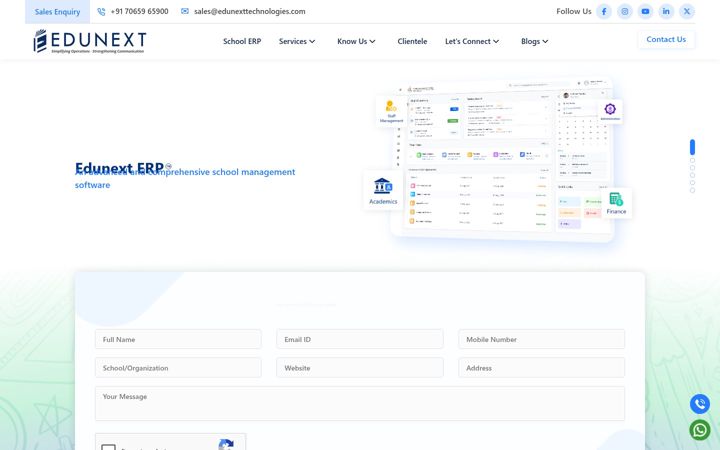Open the Instagram social icon
The width and height of the screenshot is (720, 450).
[x=624, y=11]
